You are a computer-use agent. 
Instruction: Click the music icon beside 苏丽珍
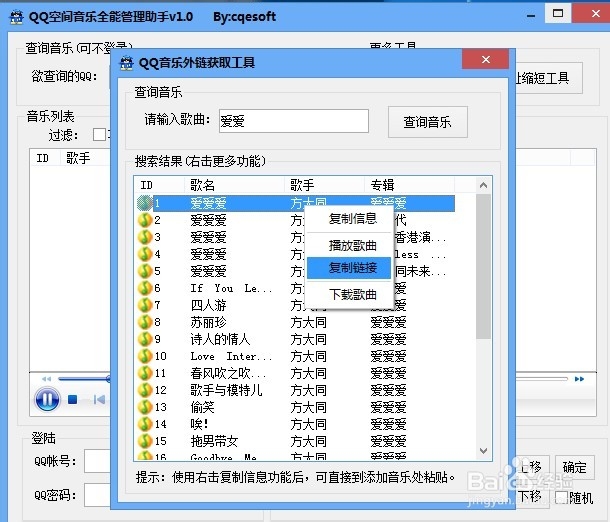145,322
